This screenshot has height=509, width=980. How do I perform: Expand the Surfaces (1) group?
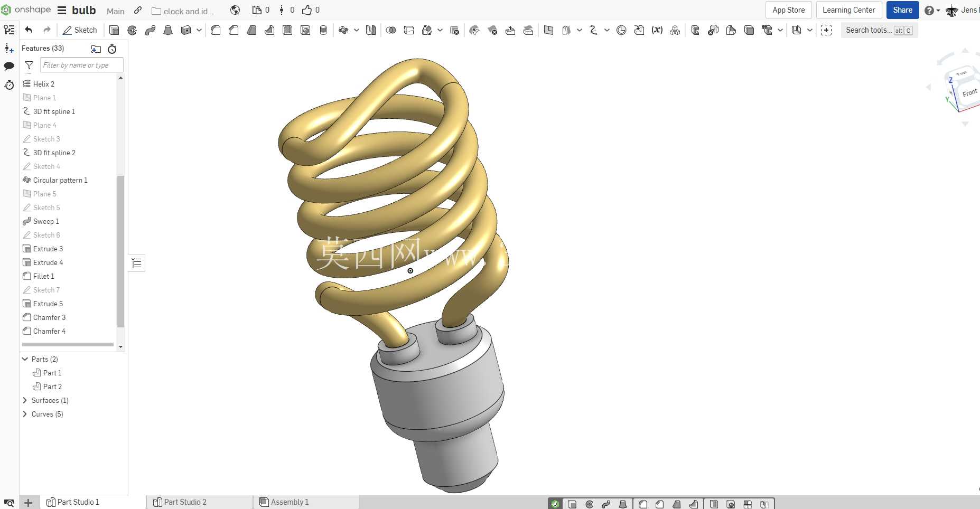pyautogui.click(x=25, y=400)
